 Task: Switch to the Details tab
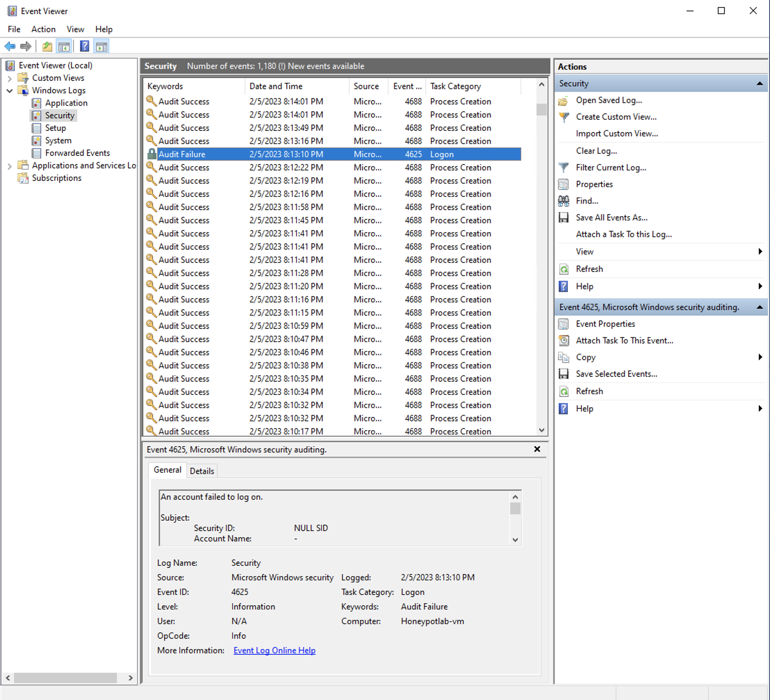[x=202, y=471]
